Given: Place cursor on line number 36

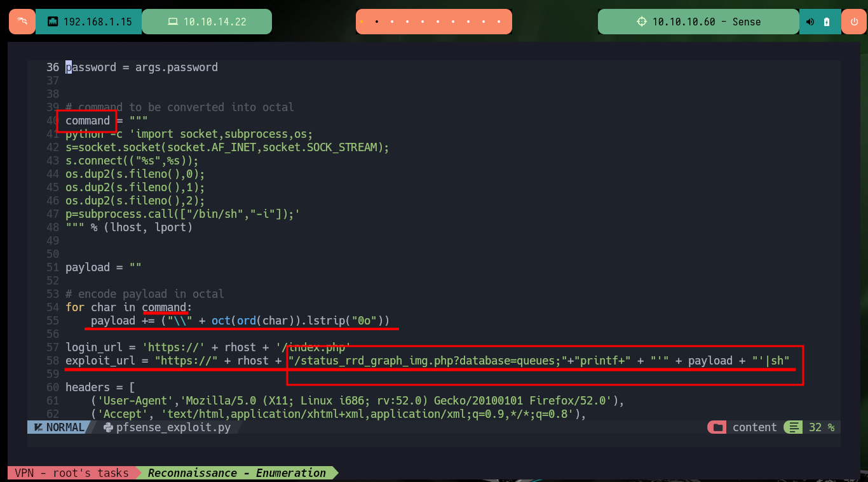Looking at the screenshot, I should (x=53, y=67).
